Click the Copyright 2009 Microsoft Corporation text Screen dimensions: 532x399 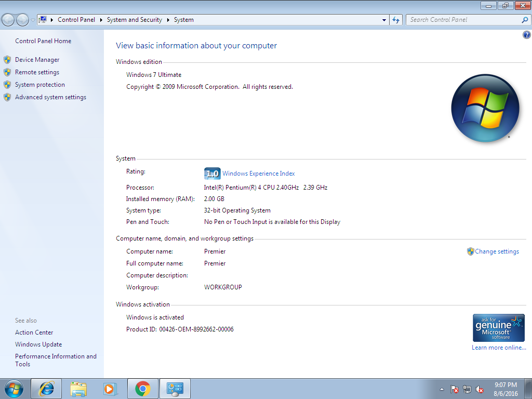[209, 87]
